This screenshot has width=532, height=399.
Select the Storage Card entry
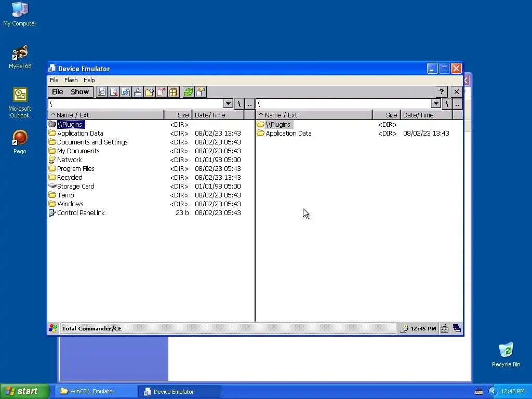tap(76, 187)
